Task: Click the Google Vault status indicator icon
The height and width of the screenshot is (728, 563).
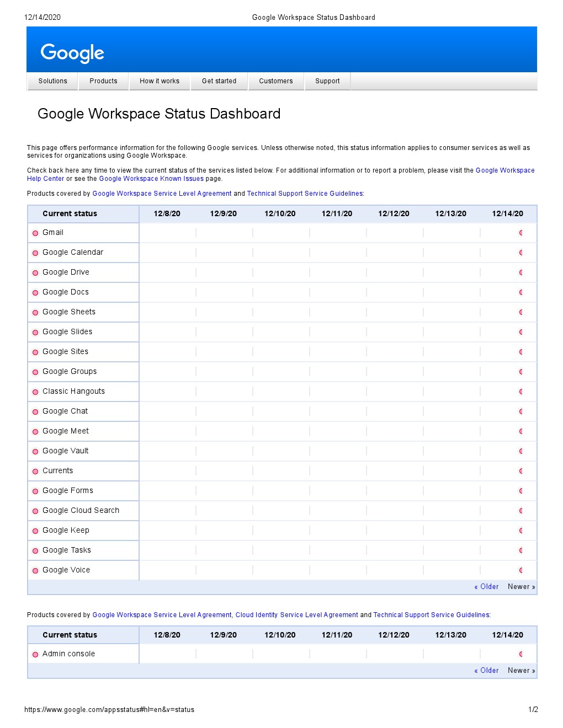Action: coord(35,452)
